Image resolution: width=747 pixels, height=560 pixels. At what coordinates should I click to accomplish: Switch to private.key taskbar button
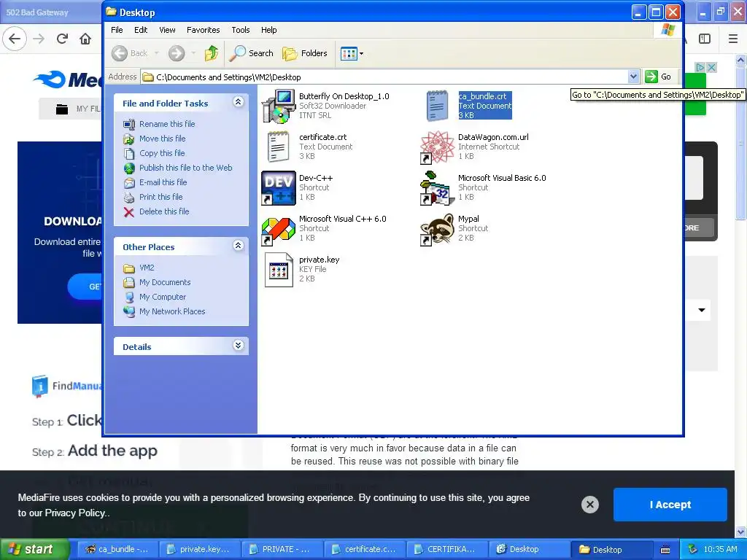[200, 549]
